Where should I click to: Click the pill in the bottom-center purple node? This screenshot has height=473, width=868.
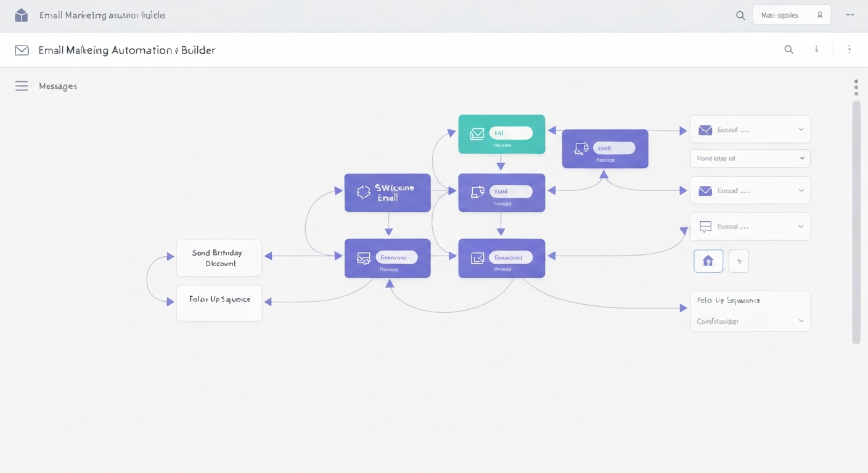coord(510,257)
